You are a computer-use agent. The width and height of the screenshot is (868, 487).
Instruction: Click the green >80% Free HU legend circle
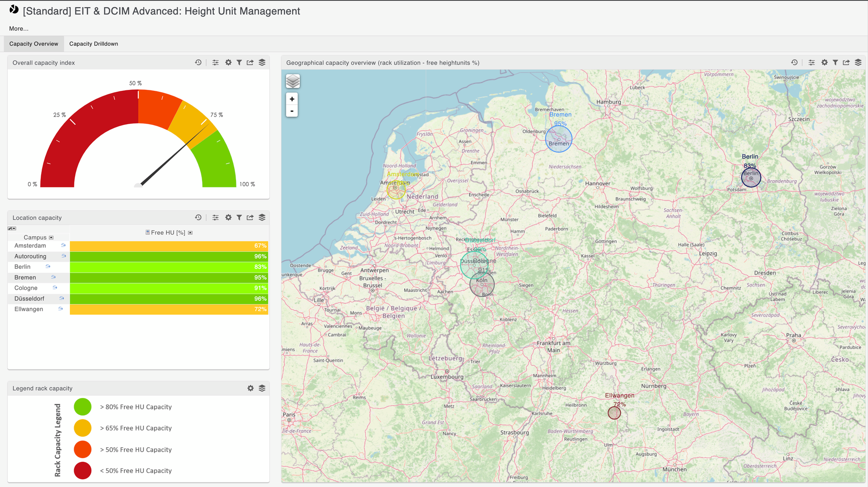coord(83,407)
